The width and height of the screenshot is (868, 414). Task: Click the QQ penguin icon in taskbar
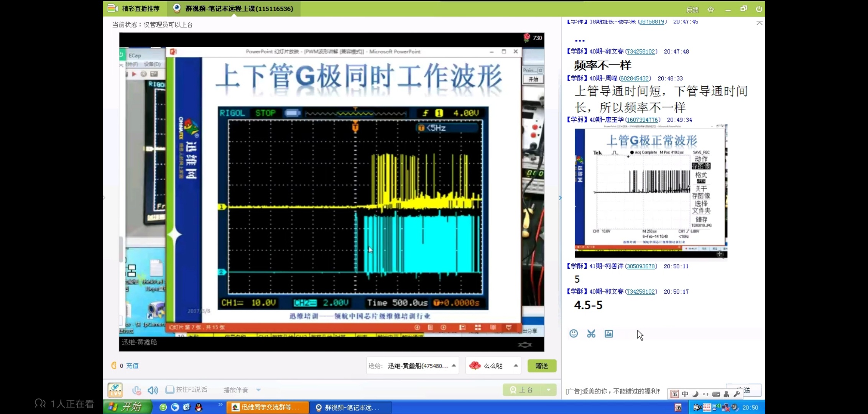(x=199, y=407)
